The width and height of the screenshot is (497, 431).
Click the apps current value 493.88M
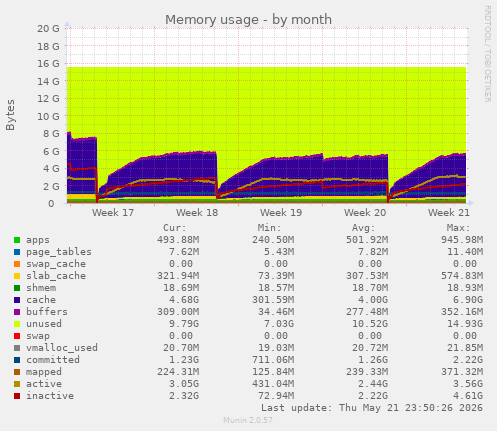click(178, 240)
